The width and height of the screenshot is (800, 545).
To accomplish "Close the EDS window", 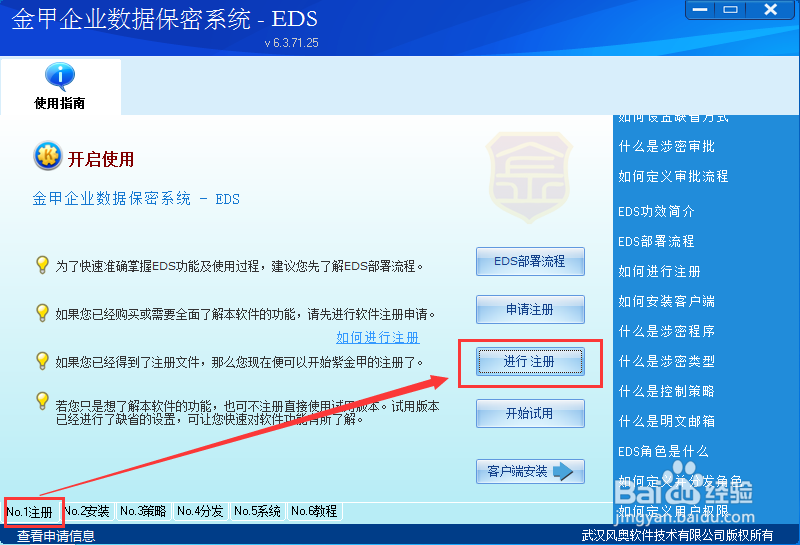I will (770, 10).
